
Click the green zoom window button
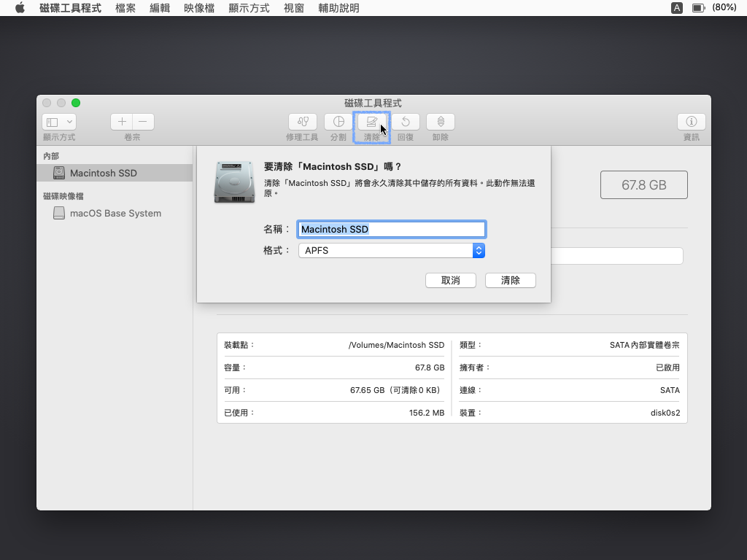76,103
